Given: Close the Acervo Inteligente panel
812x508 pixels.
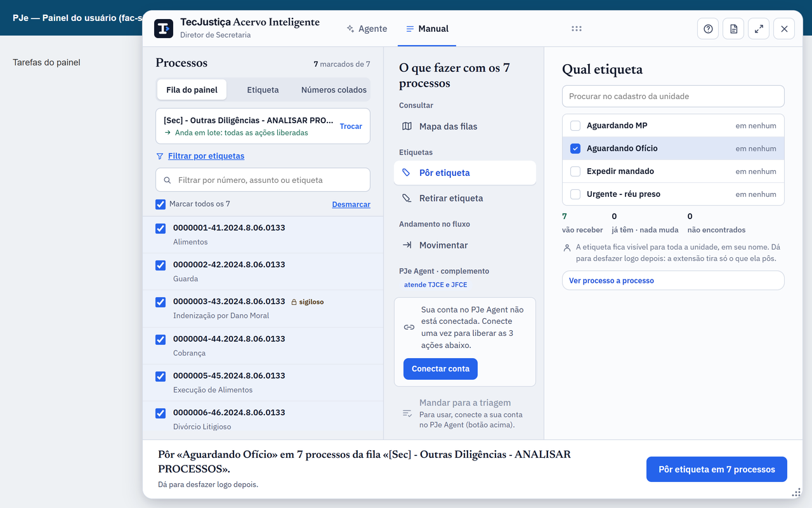Looking at the screenshot, I should [784, 29].
